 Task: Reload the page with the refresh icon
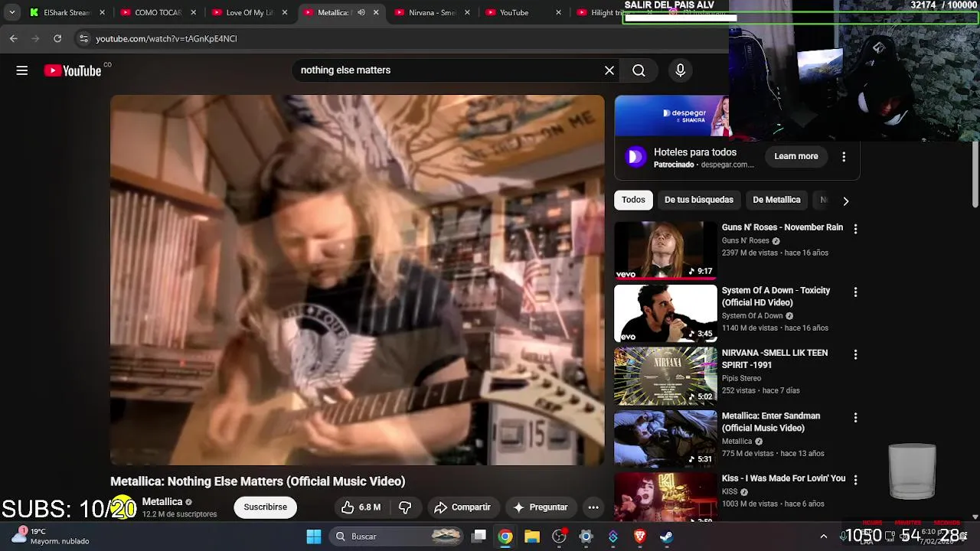pos(57,38)
